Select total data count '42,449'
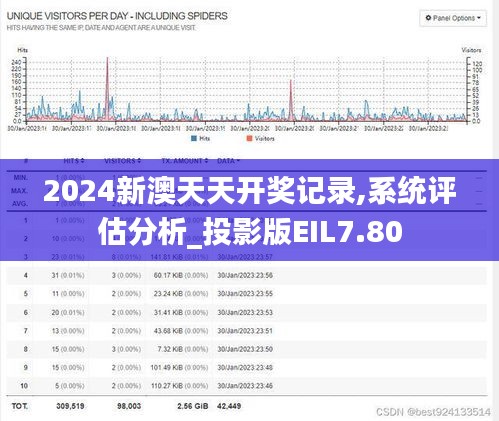This screenshot has height=421, width=499. (229, 406)
